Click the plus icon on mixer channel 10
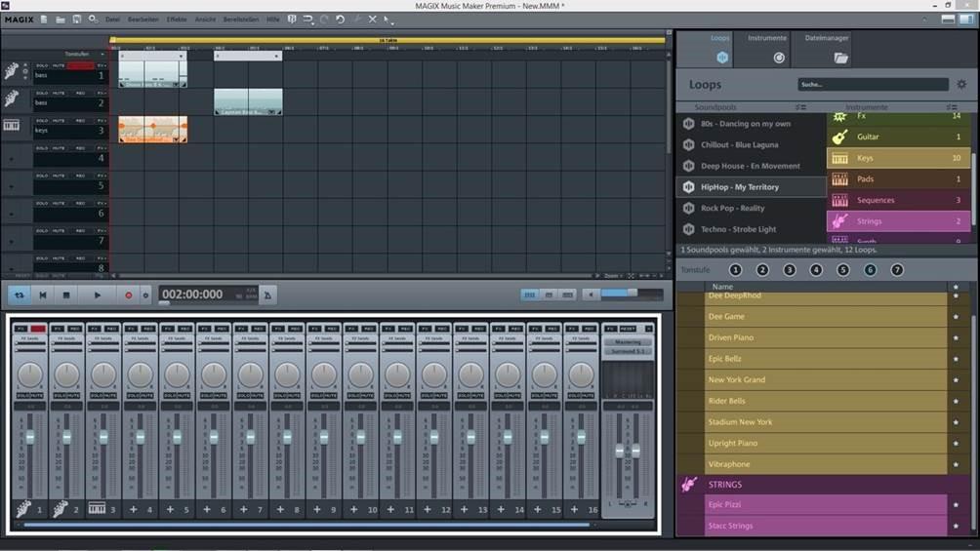This screenshot has width=980, height=551. click(353, 510)
